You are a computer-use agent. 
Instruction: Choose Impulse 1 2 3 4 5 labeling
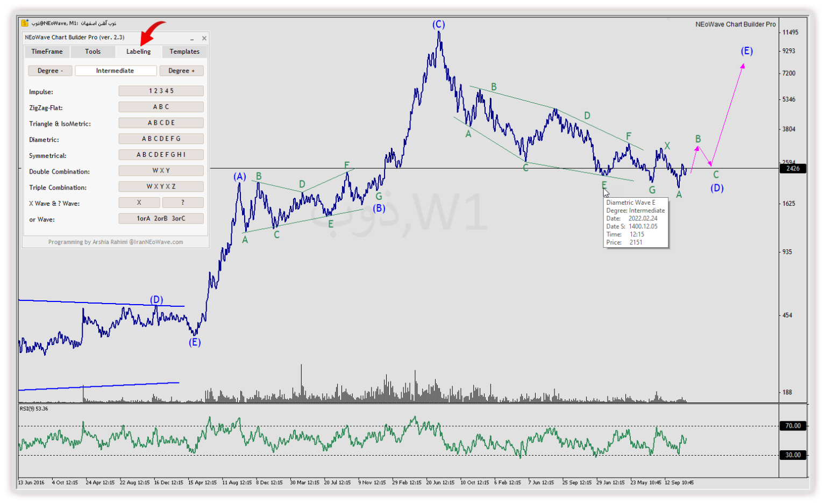[x=161, y=91]
